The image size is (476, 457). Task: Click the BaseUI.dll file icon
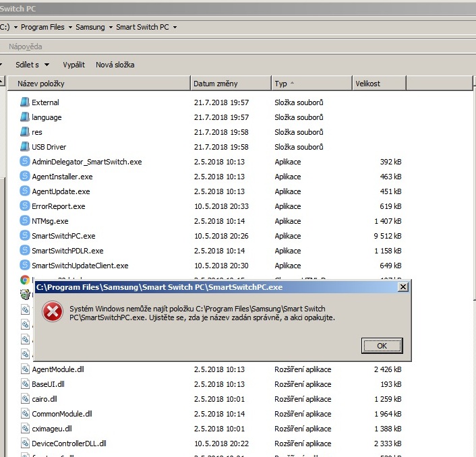tap(25, 384)
